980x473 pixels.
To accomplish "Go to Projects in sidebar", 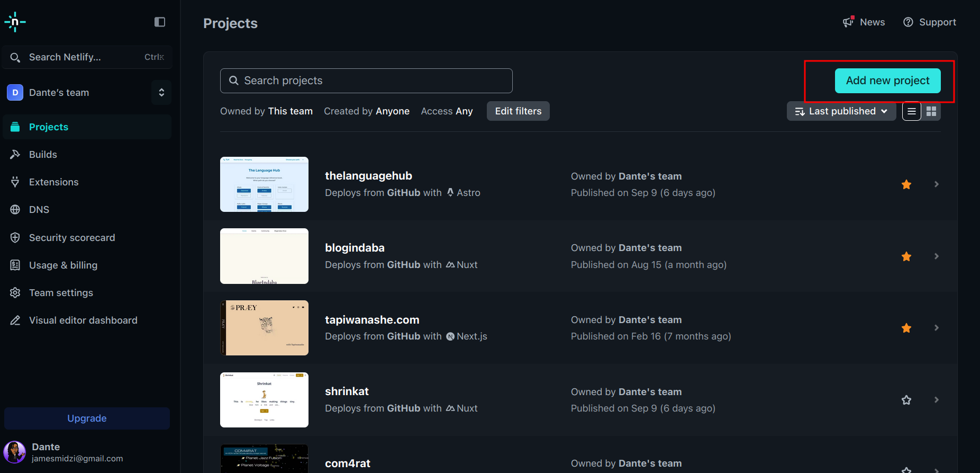I will click(87, 127).
